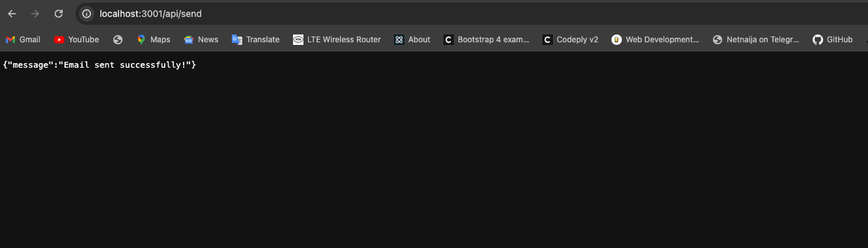Open the Translate bookmark

pyautogui.click(x=255, y=40)
